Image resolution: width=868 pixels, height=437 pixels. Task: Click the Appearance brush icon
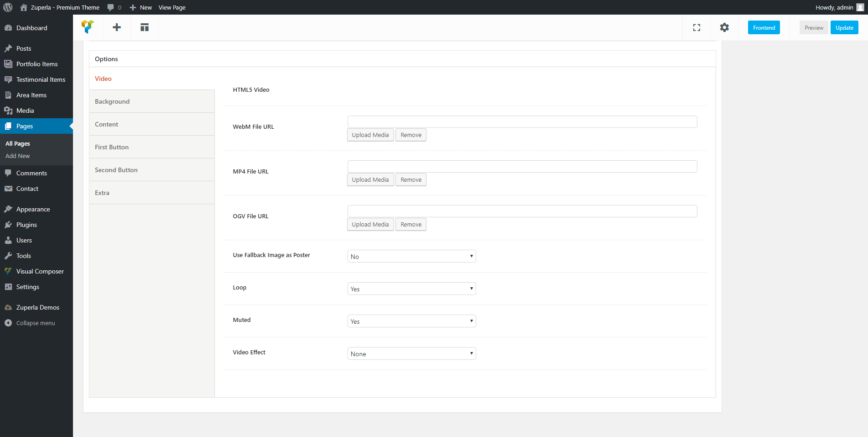[8, 209]
